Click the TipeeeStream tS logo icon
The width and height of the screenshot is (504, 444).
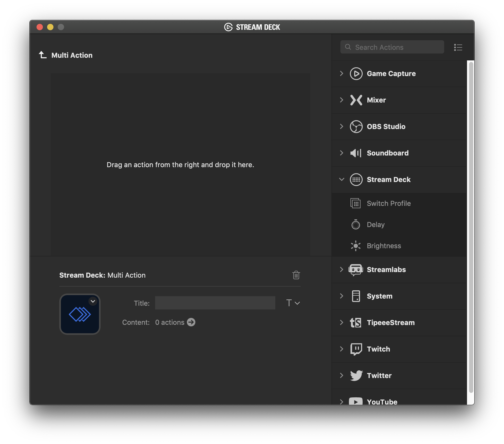click(355, 323)
